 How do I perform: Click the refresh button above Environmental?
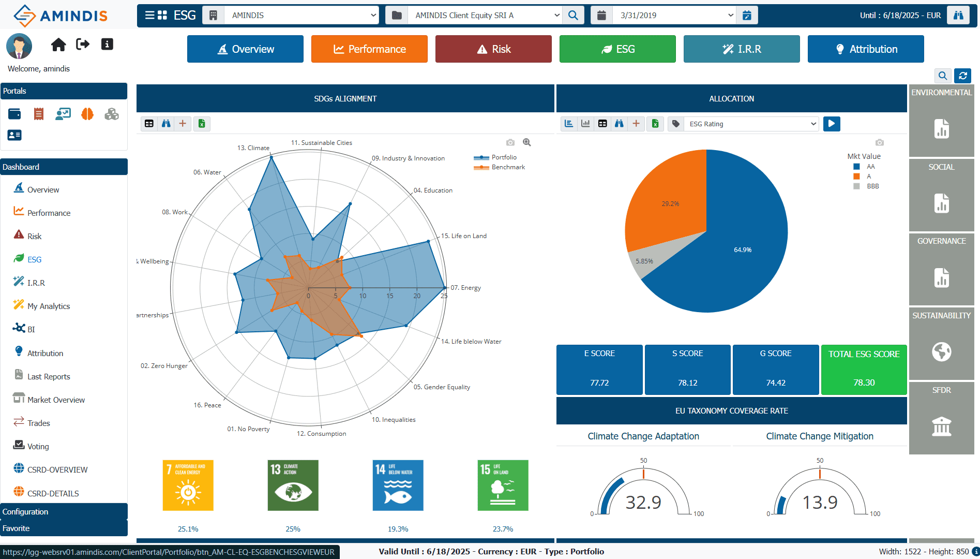pyautogui.click(x=963, y=76)
